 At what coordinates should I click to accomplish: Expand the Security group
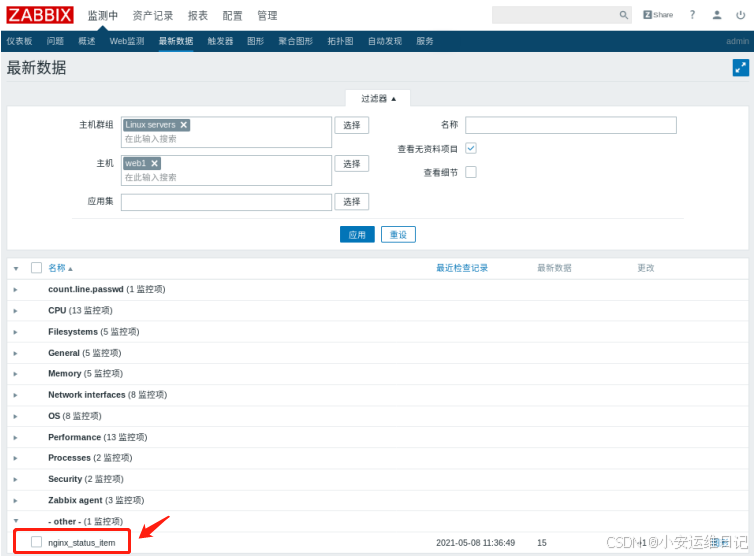tap(15, 479)
